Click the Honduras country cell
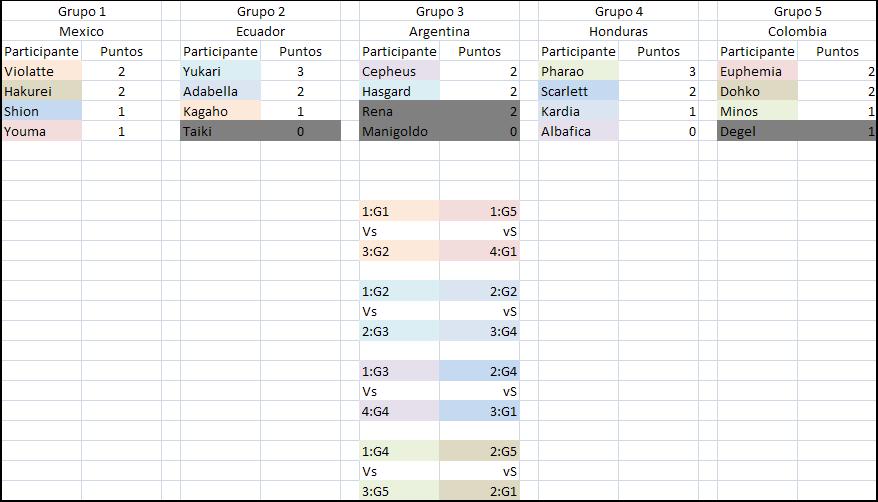878x502 pixels. point(618,31)
